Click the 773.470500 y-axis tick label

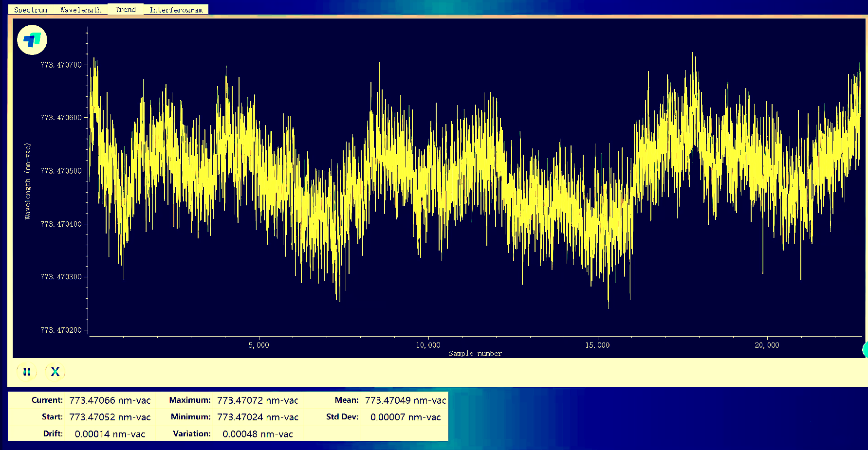pos(61,171)
